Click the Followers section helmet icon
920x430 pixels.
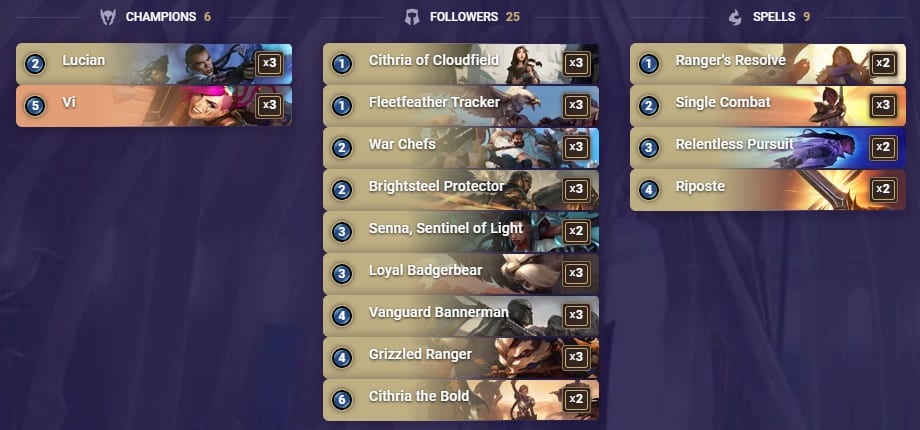[x=412, y=17]
